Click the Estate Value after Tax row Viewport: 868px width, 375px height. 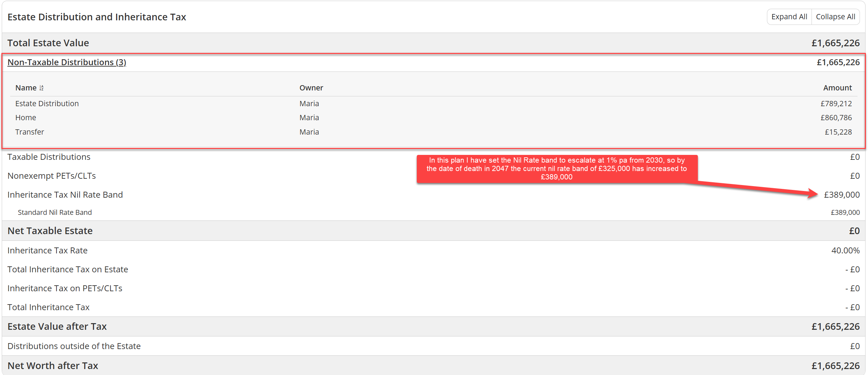tap(57, 327)
